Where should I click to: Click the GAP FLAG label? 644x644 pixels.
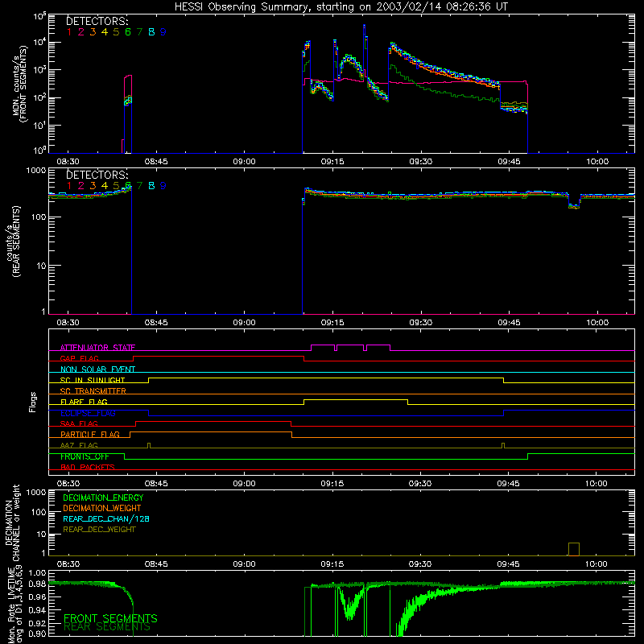click(79, 358)
